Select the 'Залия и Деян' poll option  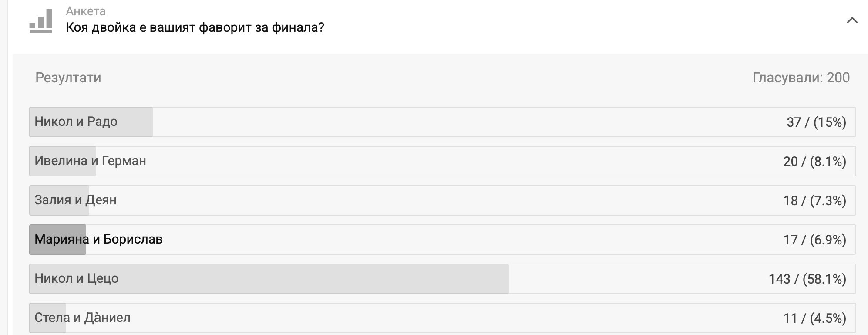click(75, 200)
